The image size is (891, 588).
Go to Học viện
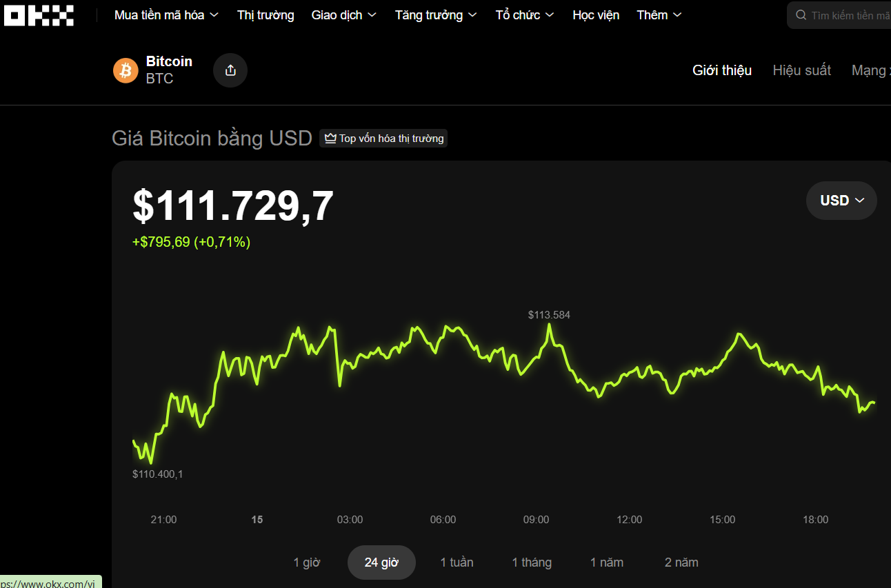click(x=596, y=15)
